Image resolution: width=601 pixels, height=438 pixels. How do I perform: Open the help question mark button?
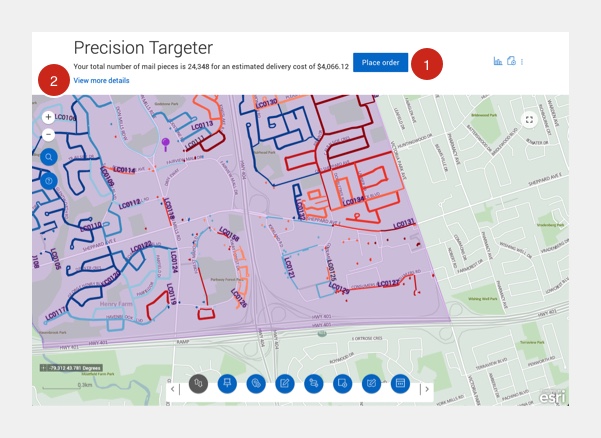pyautogui.click(x=49, y=180)
